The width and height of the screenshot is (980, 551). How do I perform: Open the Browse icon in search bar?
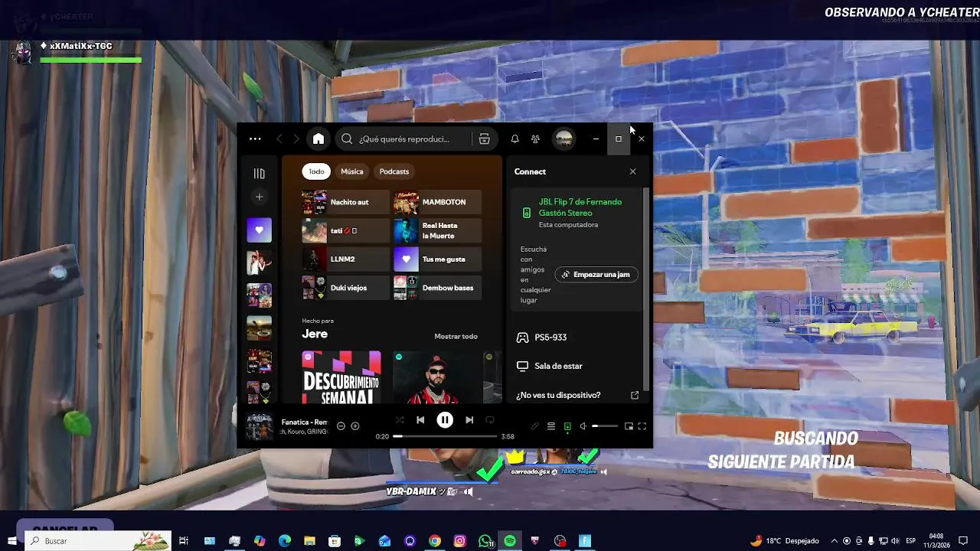484,139
